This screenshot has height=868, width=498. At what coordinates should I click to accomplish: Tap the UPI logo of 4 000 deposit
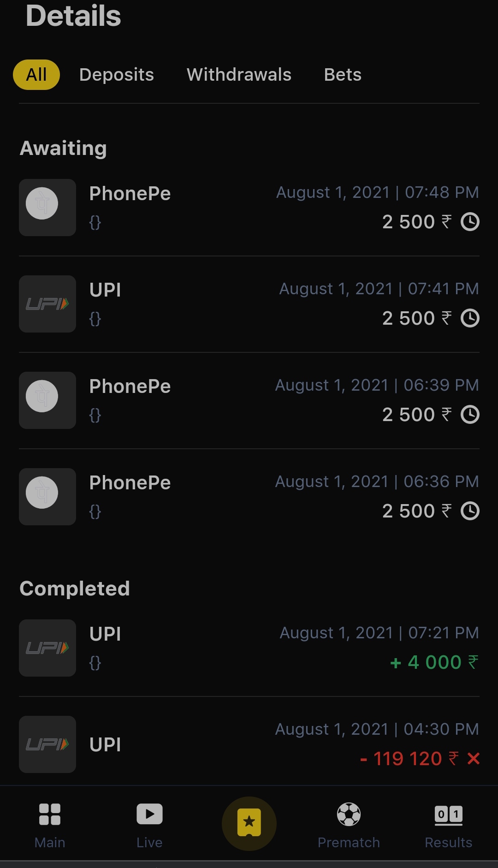[47, 648]
